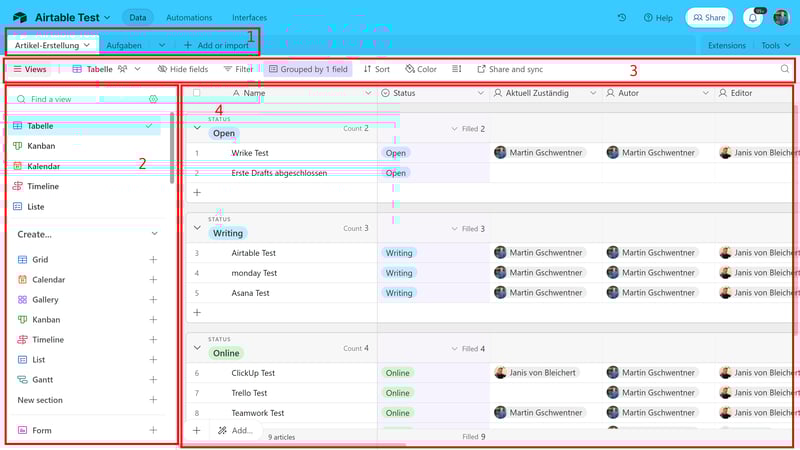This screenshot has height=450, width=800.
Task: Open the Name column dropdown
Action: 368,93
